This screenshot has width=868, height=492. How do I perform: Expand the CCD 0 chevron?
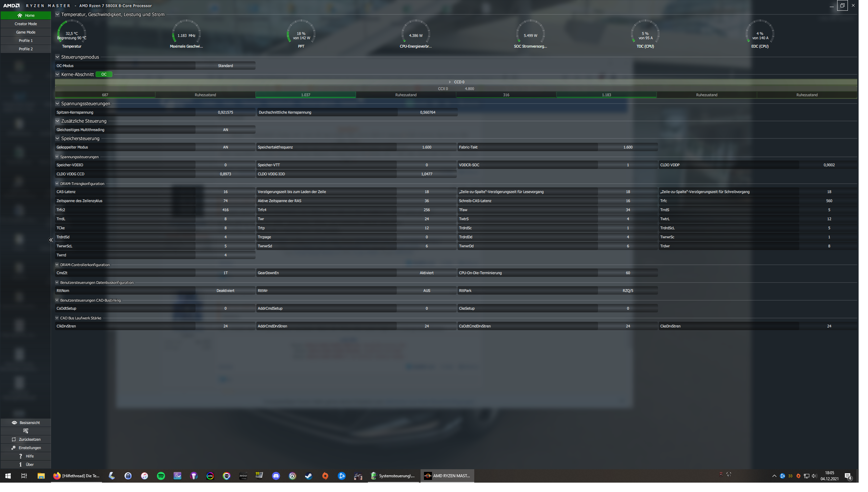pyautogui.click(x=449, y=82)
